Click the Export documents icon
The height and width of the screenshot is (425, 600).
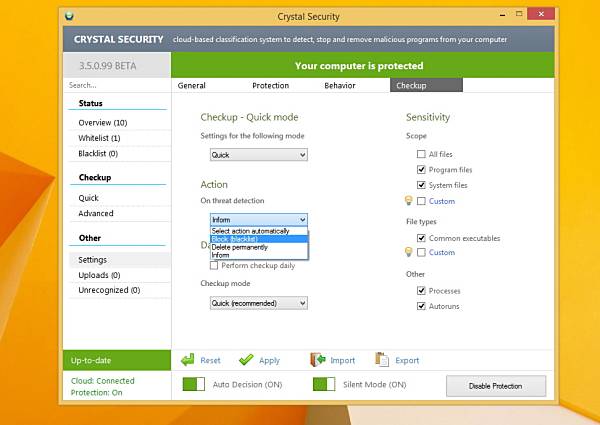click(x=382, y=360)
